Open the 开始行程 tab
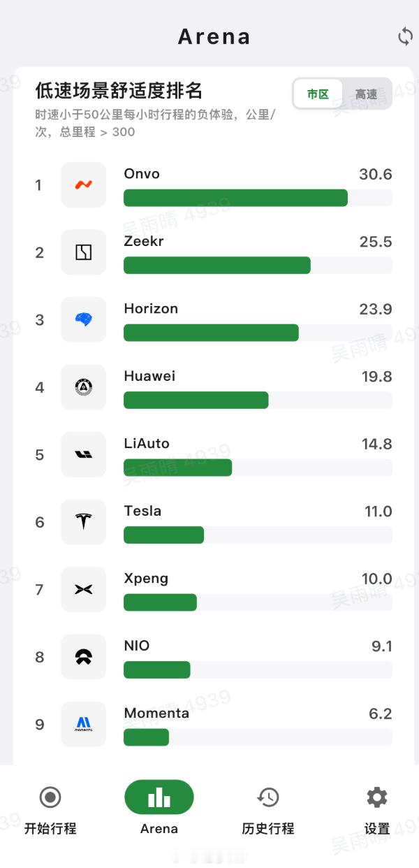Image resolution: width=419 pixels, height=868 pixels. [50, 809]
